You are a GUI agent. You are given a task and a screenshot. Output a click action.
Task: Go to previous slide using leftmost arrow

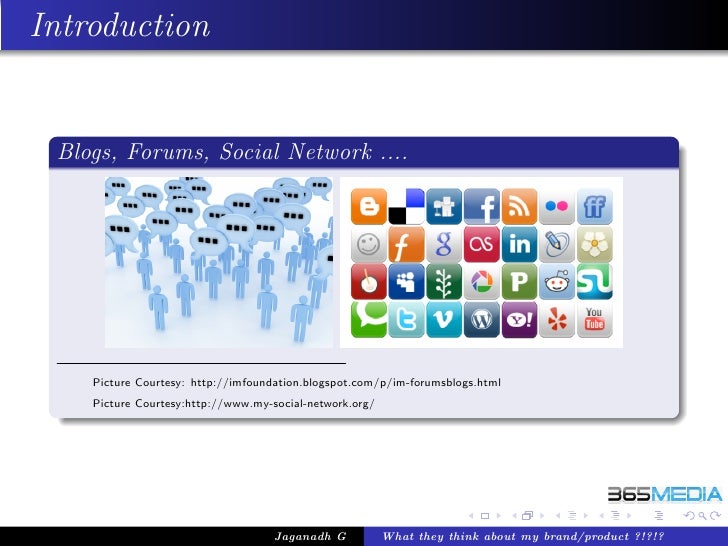click(x=471, y=516)
